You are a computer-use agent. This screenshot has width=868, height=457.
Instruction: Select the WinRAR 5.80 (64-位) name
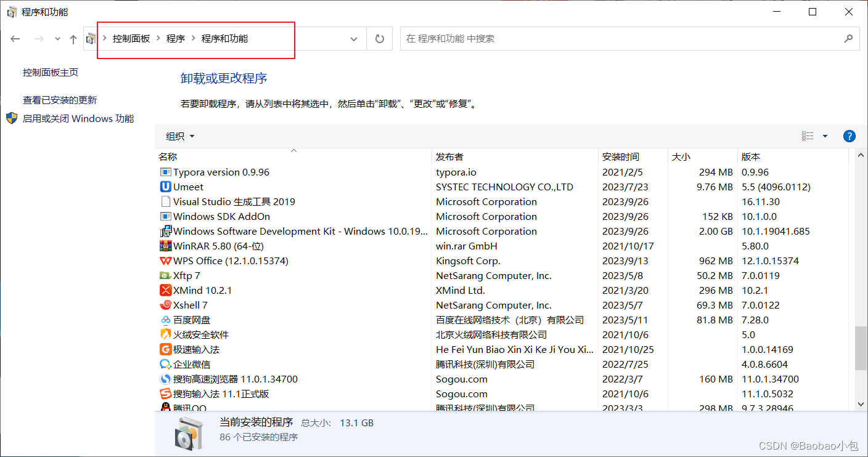(219, 246)
